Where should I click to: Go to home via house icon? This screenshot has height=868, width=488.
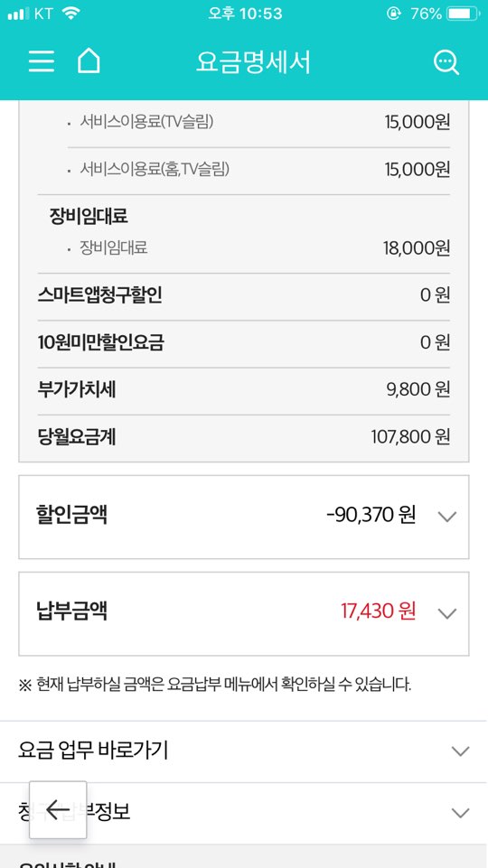pyautogui.click(x=89, y=61)
